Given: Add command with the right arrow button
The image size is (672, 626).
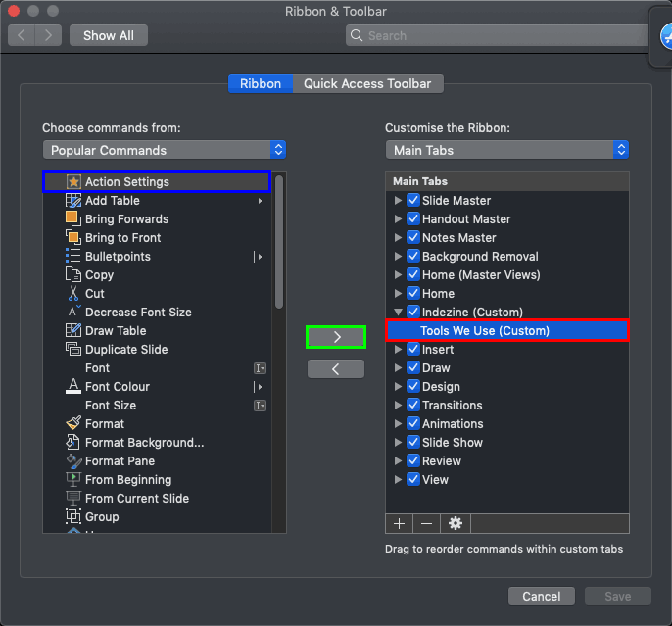Looking at the screenshot, I should pos(336,337).
